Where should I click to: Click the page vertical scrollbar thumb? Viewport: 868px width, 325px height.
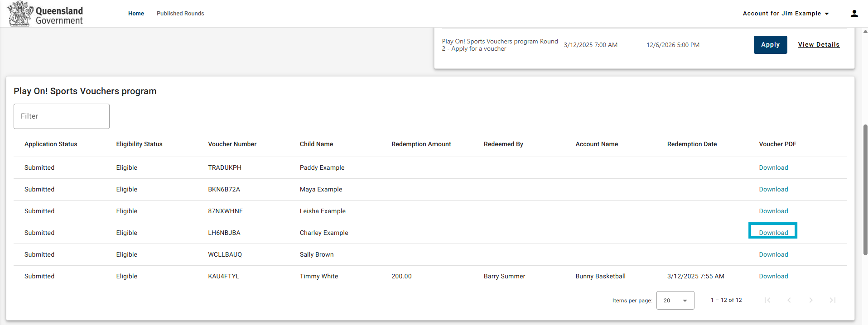coord(865,190)
